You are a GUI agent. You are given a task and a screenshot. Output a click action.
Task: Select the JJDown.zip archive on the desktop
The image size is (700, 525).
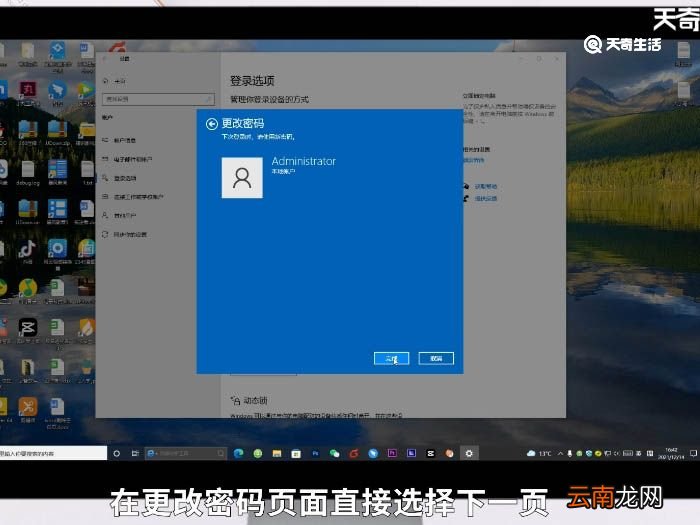tap(58, 133)
